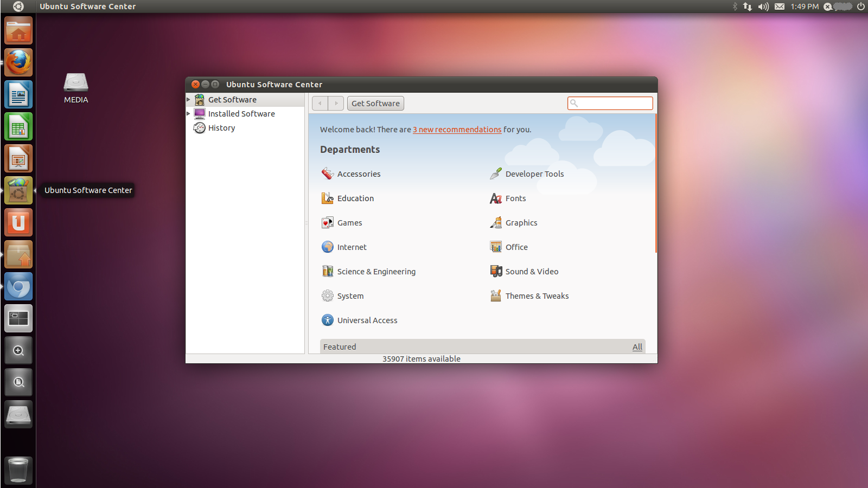Open the Graphics department icon

point(495,222)
